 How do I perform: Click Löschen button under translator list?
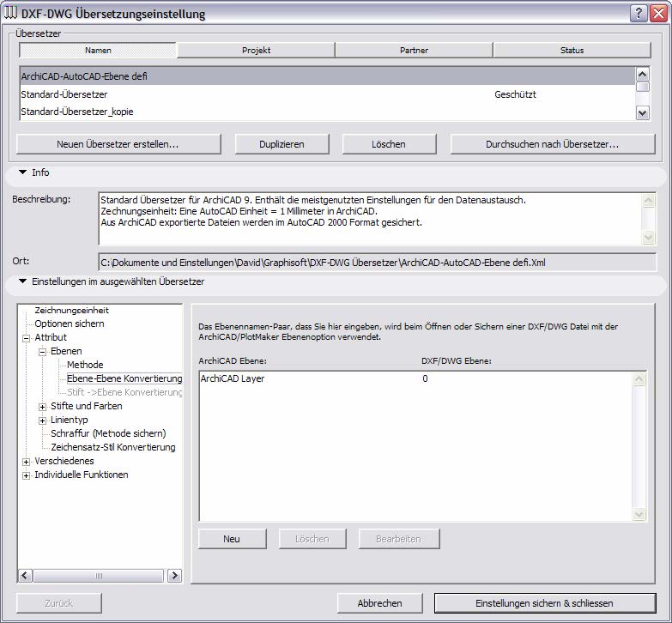coord(389,144)
